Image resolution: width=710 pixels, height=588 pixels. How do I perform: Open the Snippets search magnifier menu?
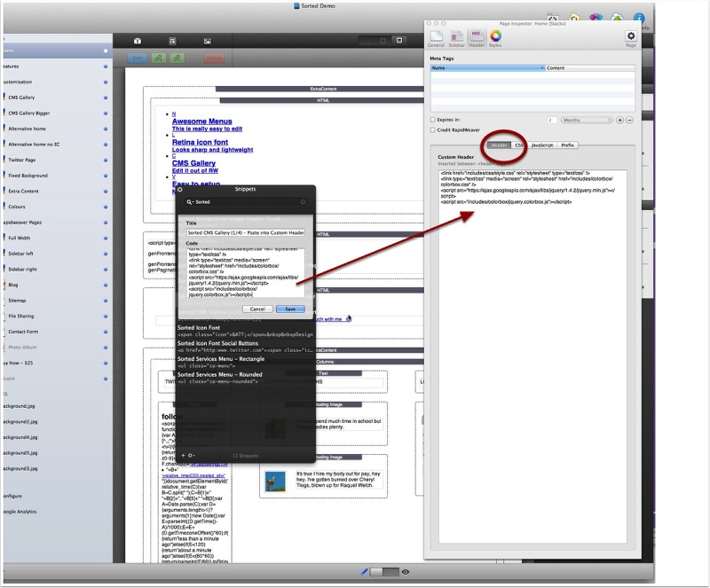[190, 202]
